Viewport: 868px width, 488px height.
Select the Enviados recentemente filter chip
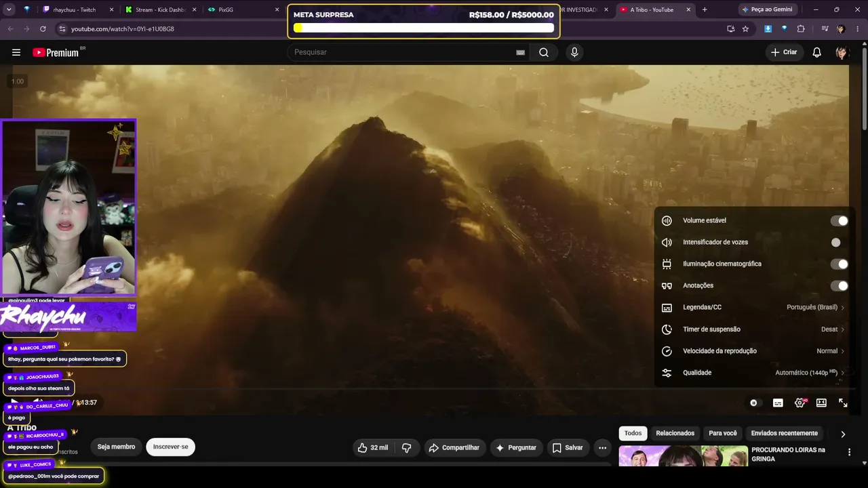pos(785,434)
